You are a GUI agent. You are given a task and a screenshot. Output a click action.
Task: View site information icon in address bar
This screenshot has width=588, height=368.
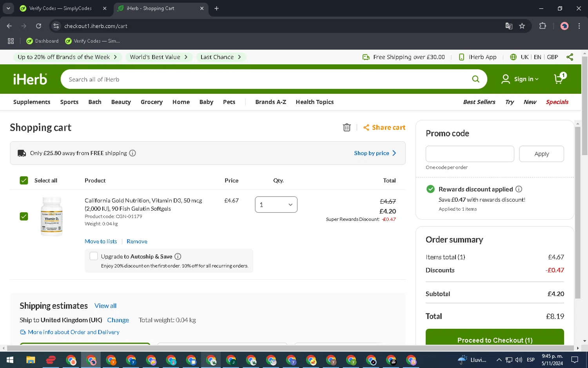pos(56,26)
